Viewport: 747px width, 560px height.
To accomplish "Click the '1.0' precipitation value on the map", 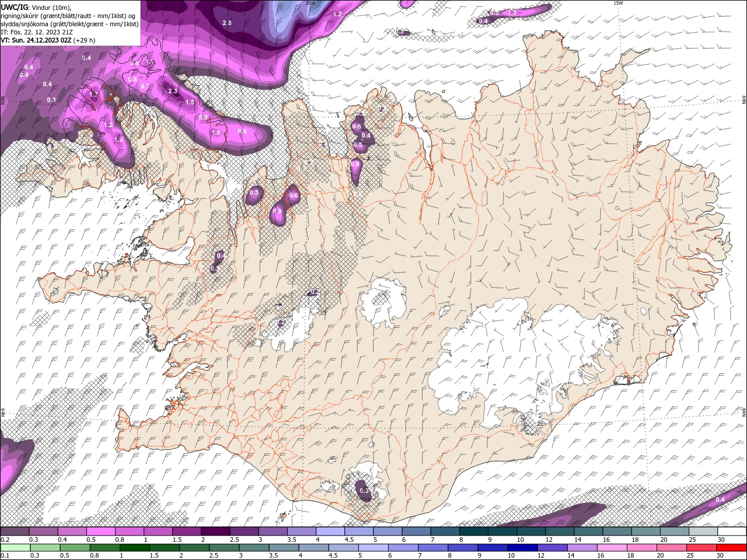I will (x=216, y=133).
